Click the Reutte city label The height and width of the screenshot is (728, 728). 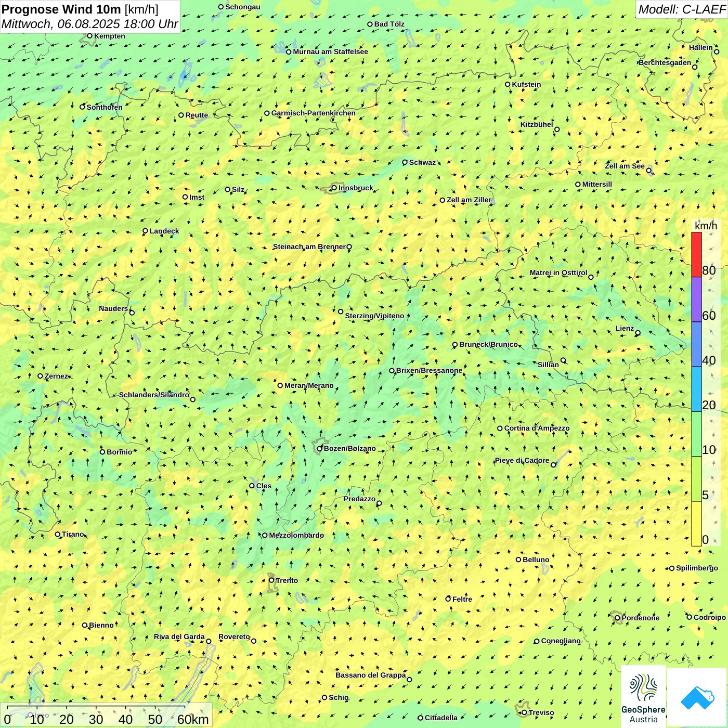(x=197, y=115)
